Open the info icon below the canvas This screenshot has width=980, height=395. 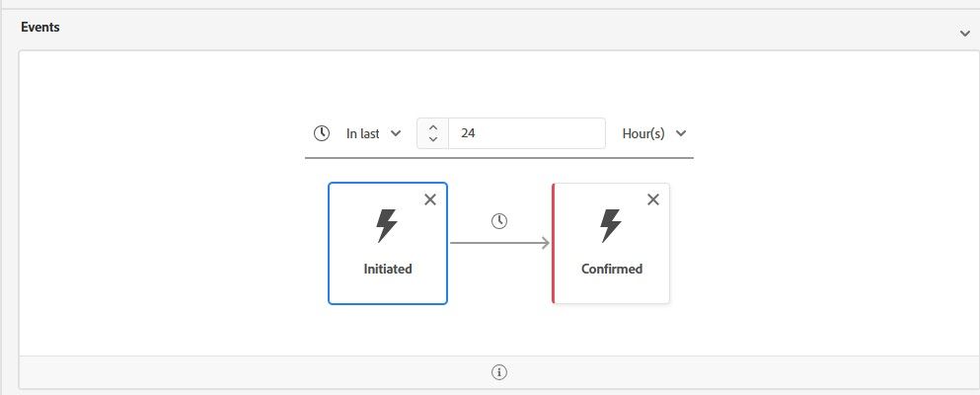[499, 372]
